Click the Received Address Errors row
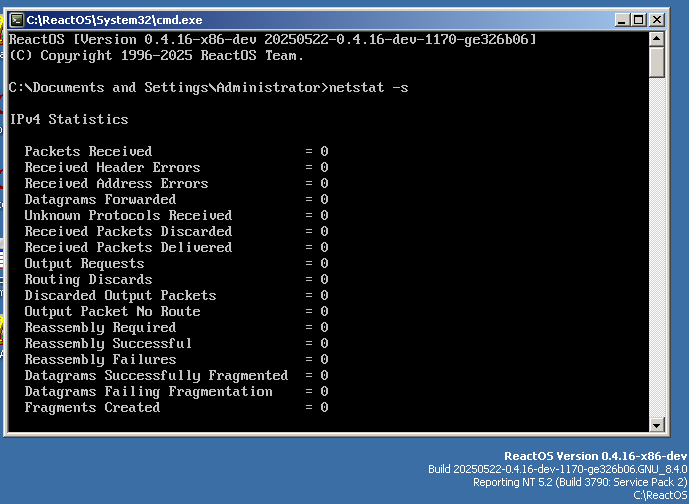This screenshot has width=689, height=504. [176, 183]
